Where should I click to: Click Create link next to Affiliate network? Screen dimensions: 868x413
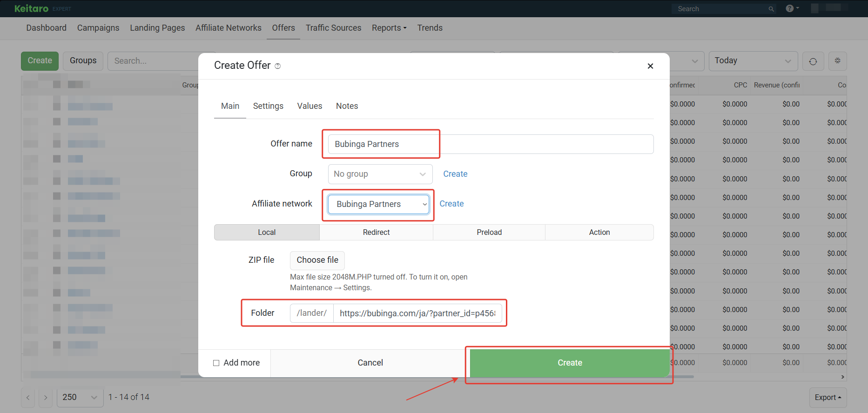tap(451, 204)
